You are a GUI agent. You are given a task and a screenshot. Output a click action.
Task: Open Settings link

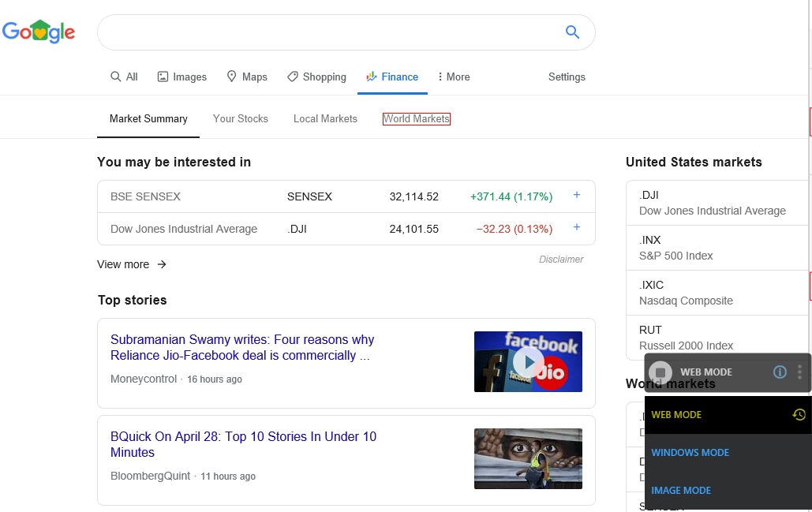coord(567,77)
